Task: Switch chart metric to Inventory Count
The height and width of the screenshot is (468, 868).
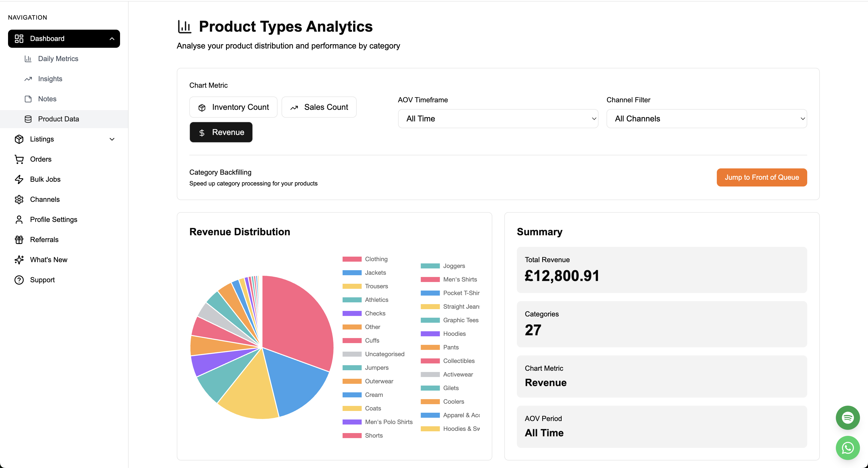Action: tap(233, 107)
